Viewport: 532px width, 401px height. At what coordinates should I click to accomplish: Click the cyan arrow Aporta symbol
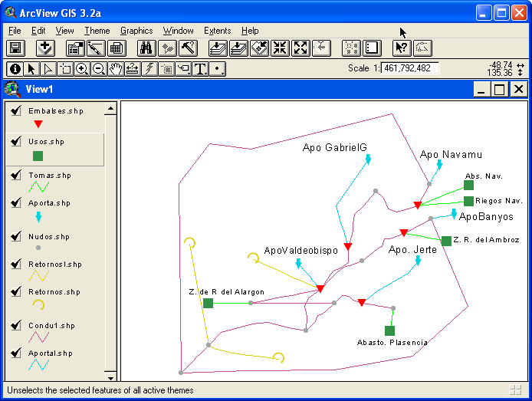click(x=38, y=217)
